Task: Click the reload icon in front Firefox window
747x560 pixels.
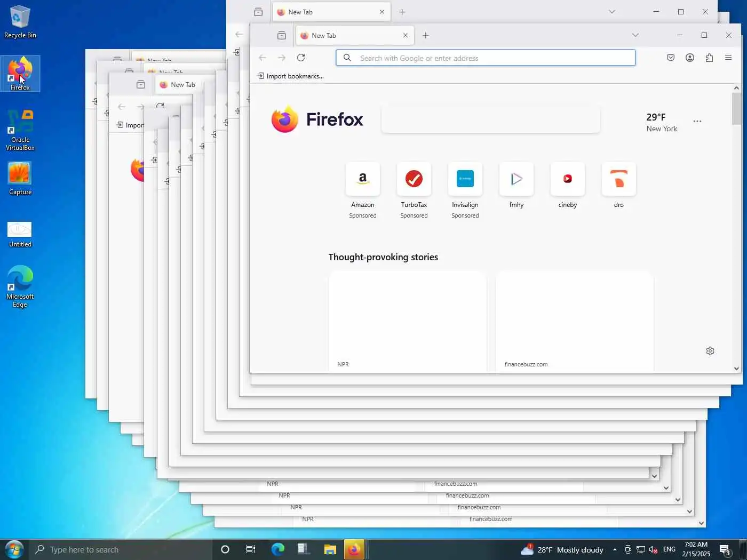Action: pos(301,58)
